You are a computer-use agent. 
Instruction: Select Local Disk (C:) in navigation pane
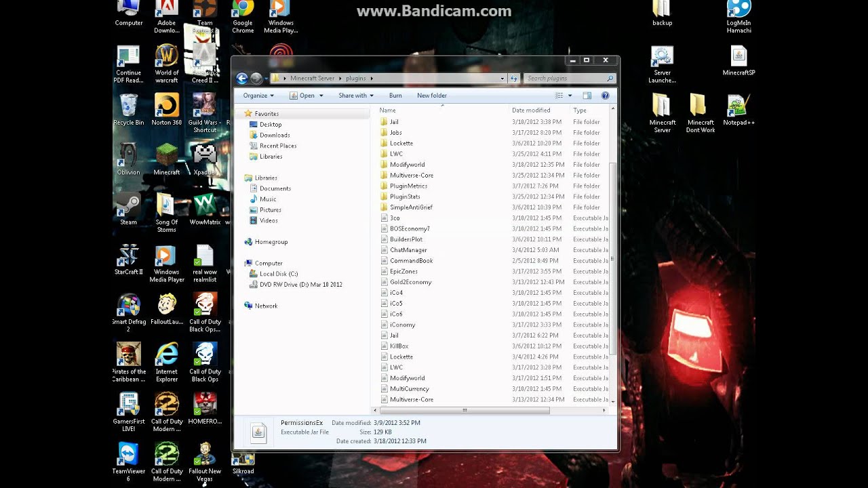tap(279, 274)
